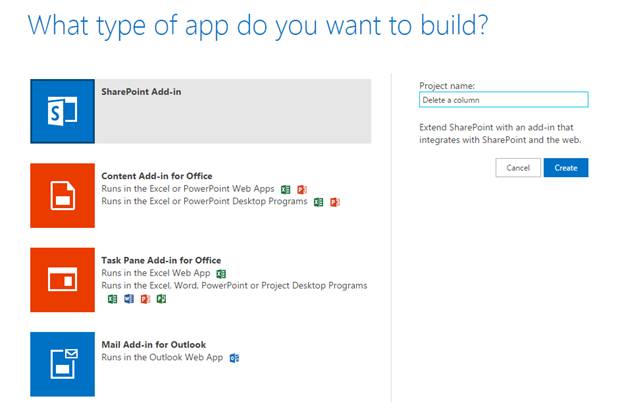Click 'Runs in the Excel, Word, PowerPoint or Project' text
The width and height of the screenshot is (624, 413).
point(234,286)
